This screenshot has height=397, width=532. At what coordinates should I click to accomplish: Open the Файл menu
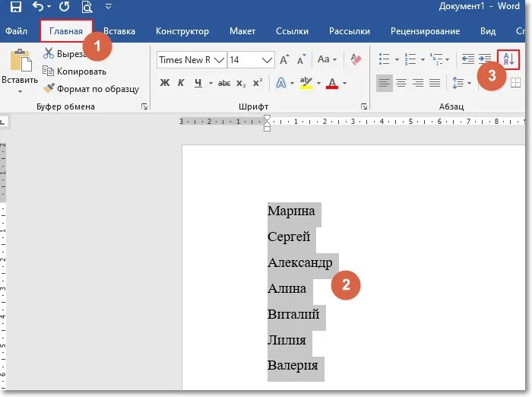(x=16, y=31)
